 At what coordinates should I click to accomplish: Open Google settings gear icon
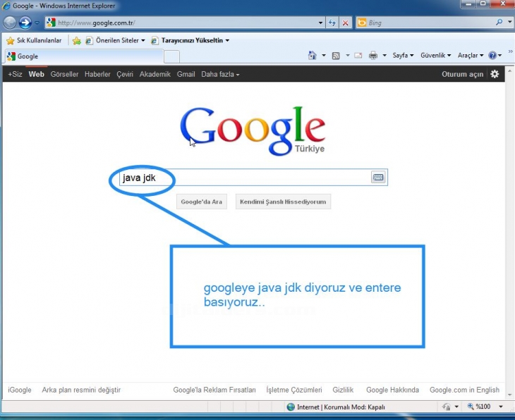point(495,74)
